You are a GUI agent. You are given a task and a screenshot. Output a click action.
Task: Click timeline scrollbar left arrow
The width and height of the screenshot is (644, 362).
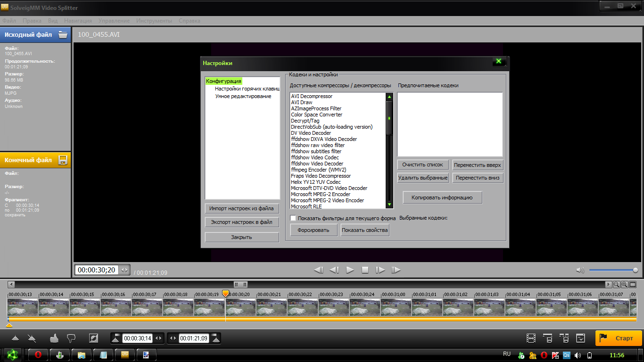[x=11, y=285]
